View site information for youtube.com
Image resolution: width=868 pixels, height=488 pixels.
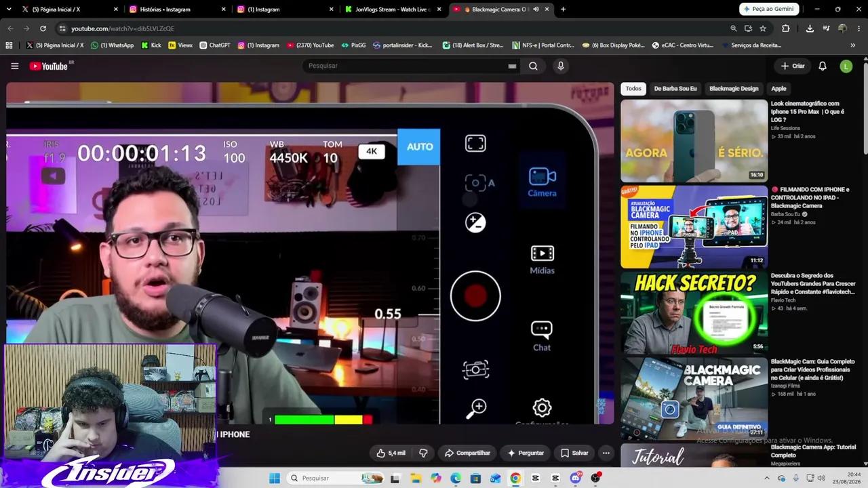click(x=62, y=28)
